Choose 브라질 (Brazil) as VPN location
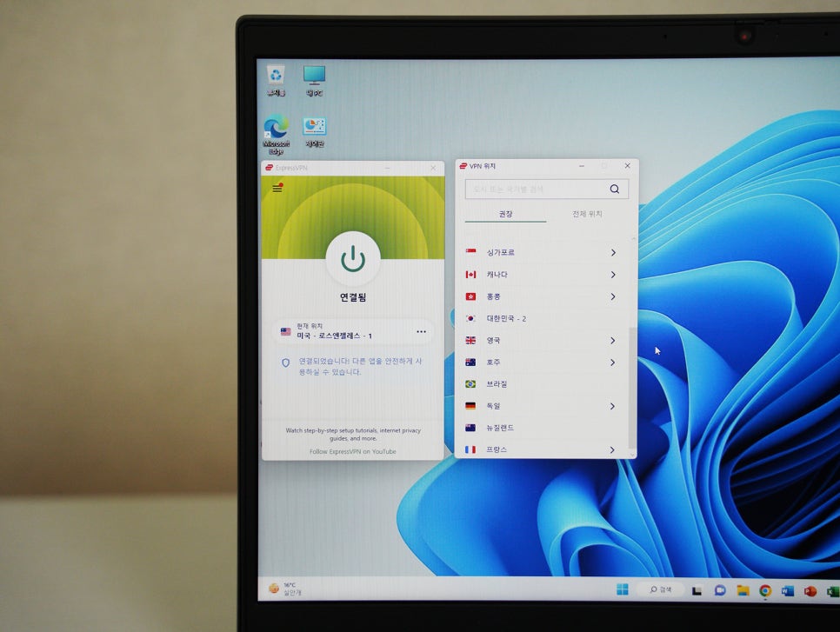Screen dimensions: 840x632 (499, 384)
